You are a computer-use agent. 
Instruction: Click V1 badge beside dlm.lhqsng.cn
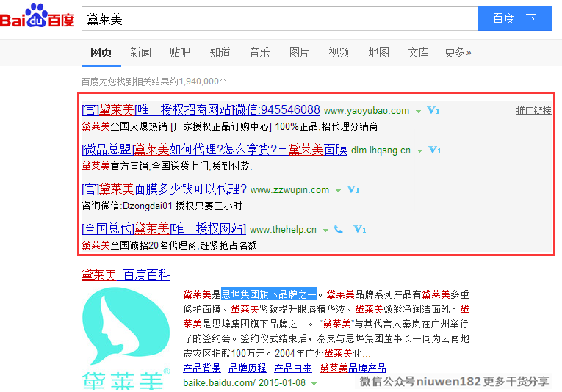point(434,150)
